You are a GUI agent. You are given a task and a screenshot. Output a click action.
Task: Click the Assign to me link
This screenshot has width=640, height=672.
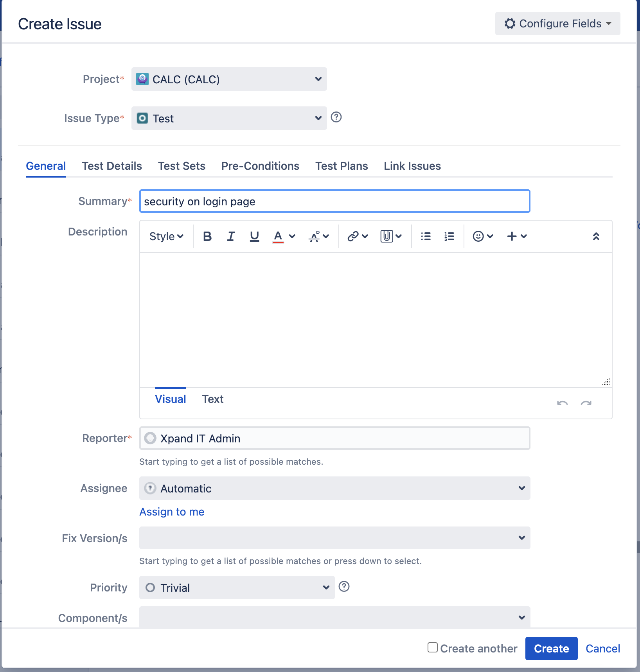pos(172,512)
